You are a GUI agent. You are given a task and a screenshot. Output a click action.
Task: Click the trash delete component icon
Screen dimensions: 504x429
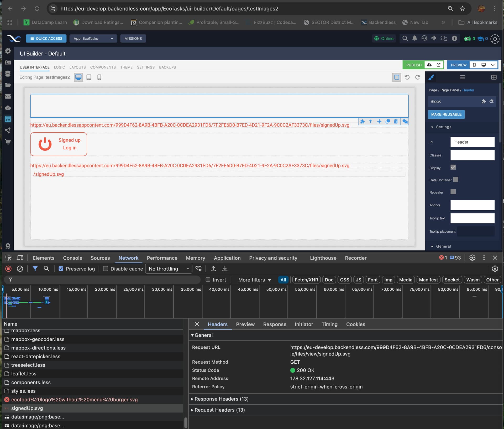(x=396, y=121)
